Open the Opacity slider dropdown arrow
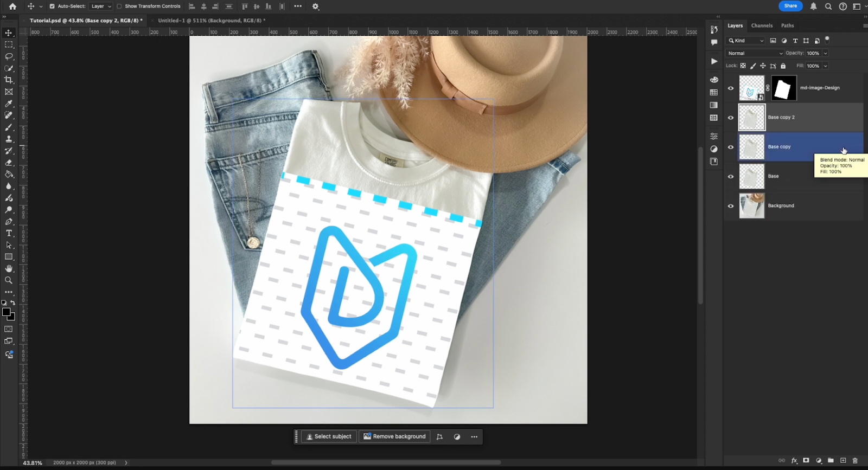 825,53
